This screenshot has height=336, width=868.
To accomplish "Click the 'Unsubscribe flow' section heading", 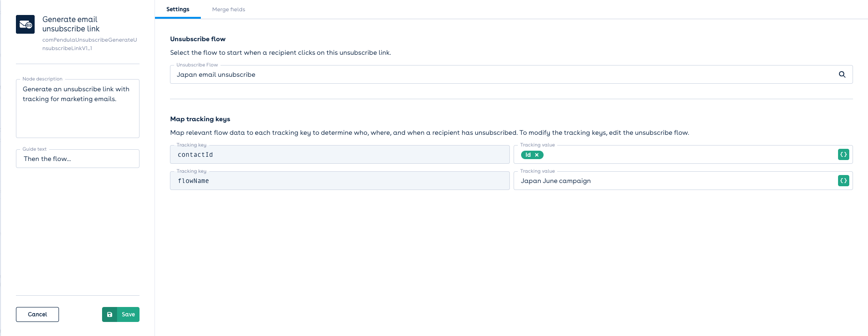I will [x=198, y=39].
